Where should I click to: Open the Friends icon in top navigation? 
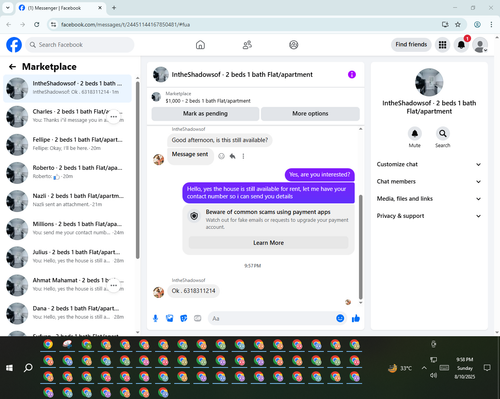click(x=247, y=45)
